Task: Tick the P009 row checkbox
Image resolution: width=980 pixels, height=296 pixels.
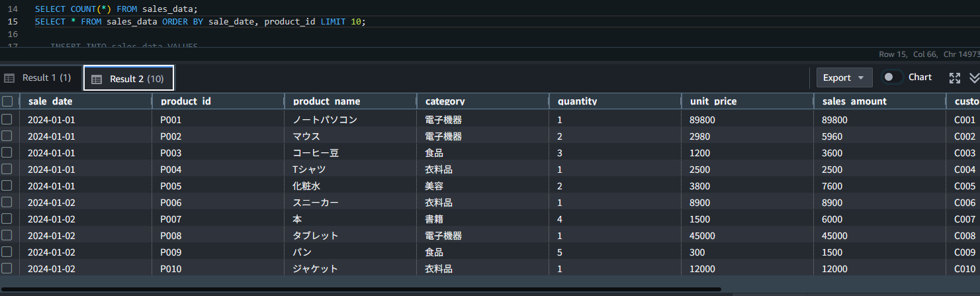Action: pyautogui.click(x=7, y=252)
